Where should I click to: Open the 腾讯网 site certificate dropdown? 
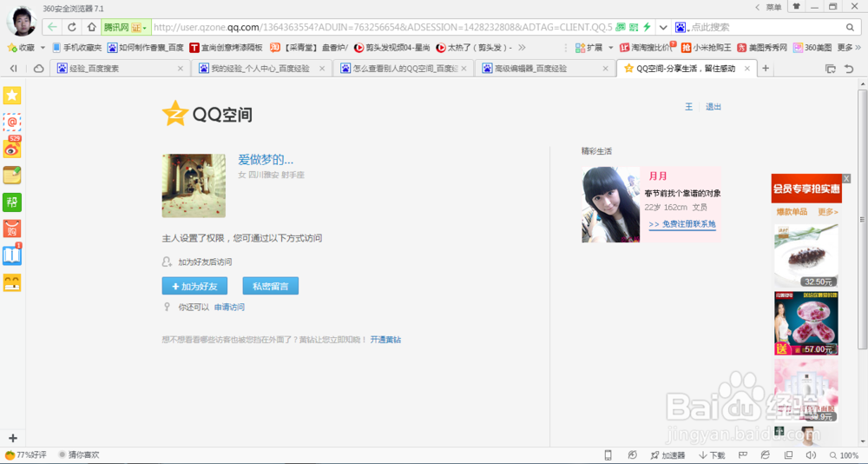125,27
